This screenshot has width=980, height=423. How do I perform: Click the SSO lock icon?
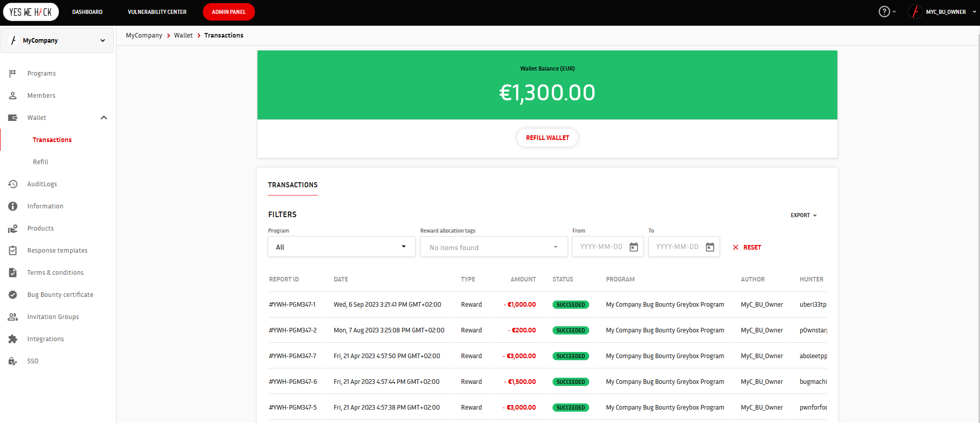[13, 361]
